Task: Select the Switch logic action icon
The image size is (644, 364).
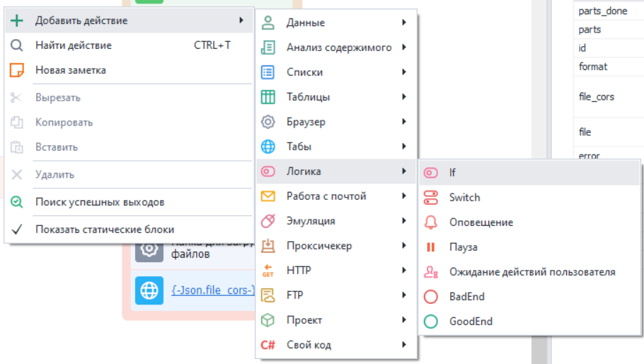Action: [430, 198]
